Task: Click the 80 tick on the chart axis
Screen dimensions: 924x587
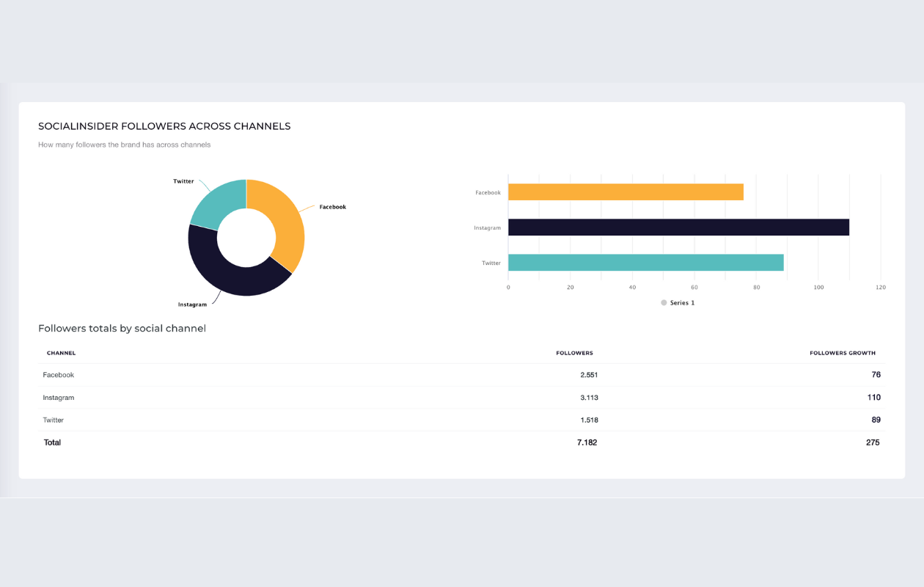Action: pyautogui.click(x=757, y=288)
